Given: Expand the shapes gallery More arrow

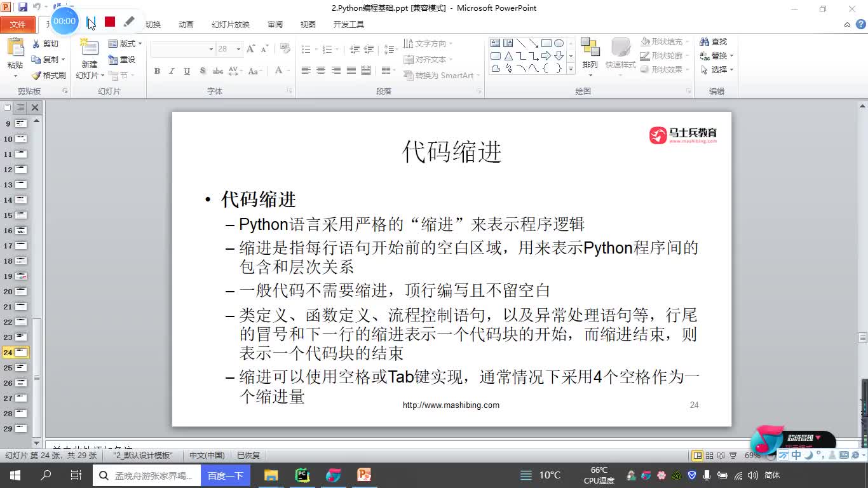Looking at the screenshot, I should (x=571, y=69).
